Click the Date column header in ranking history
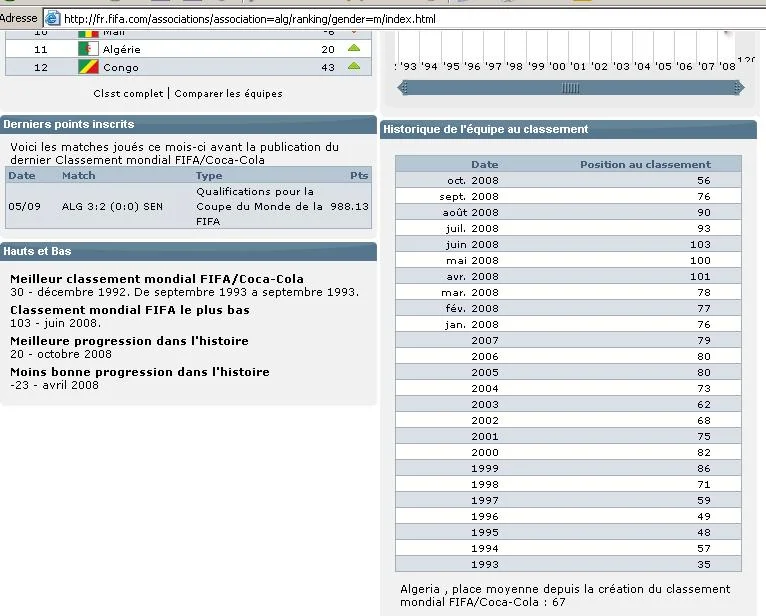The width and height of the screenshot is (766, 616). (x=484, y=164)
